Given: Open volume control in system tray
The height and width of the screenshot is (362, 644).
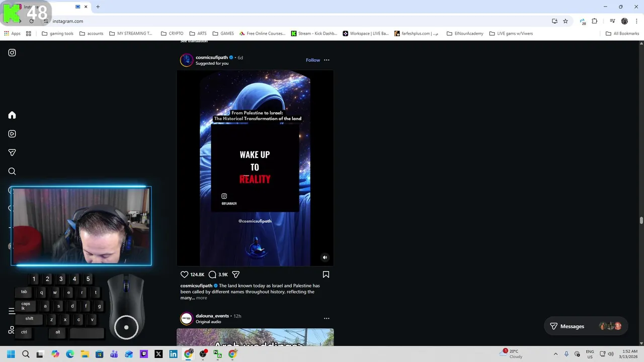Looking at the screenshot, I should pos(611,354).
